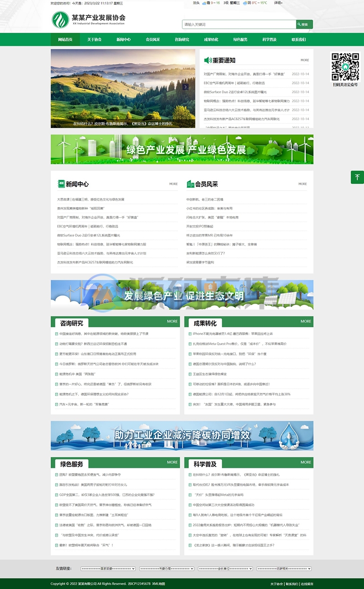
Task: Open the 会员风采 nav menu item
Action: point(152,40)
